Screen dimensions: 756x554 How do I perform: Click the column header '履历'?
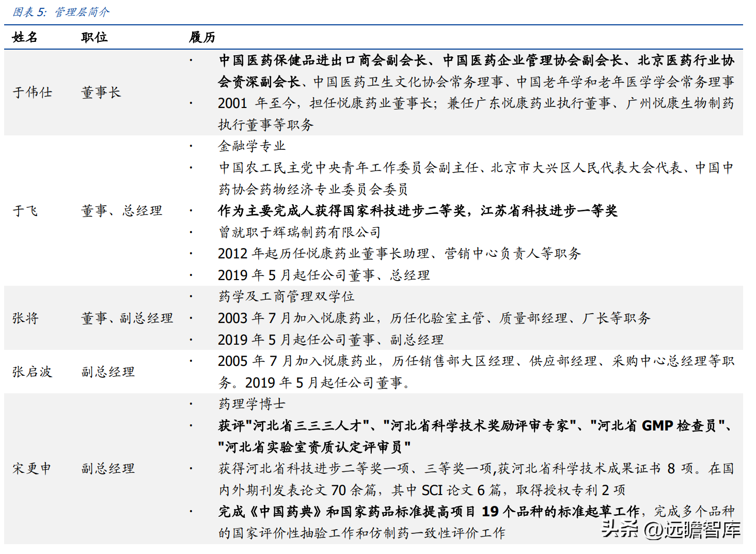click(x=202, y=37)
